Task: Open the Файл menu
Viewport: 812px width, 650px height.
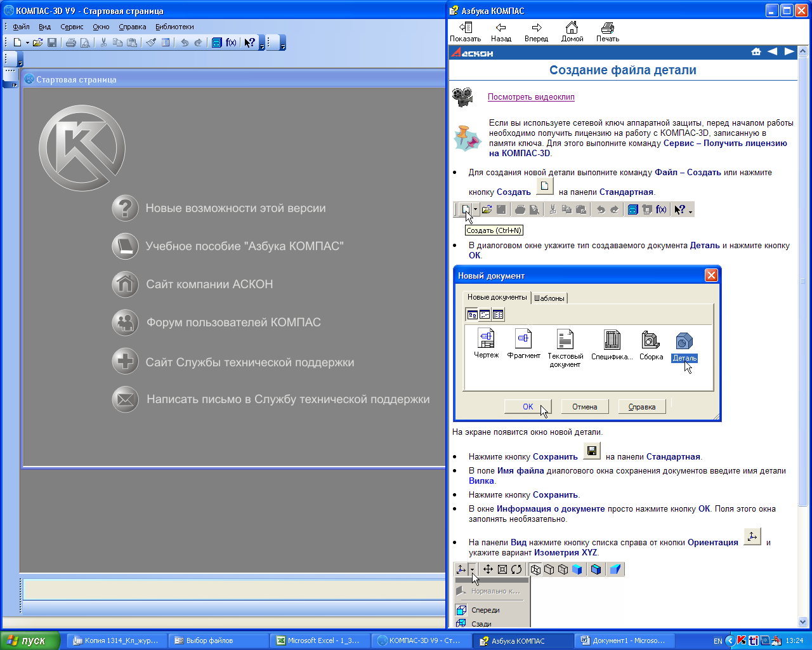Action: (21, 27)
